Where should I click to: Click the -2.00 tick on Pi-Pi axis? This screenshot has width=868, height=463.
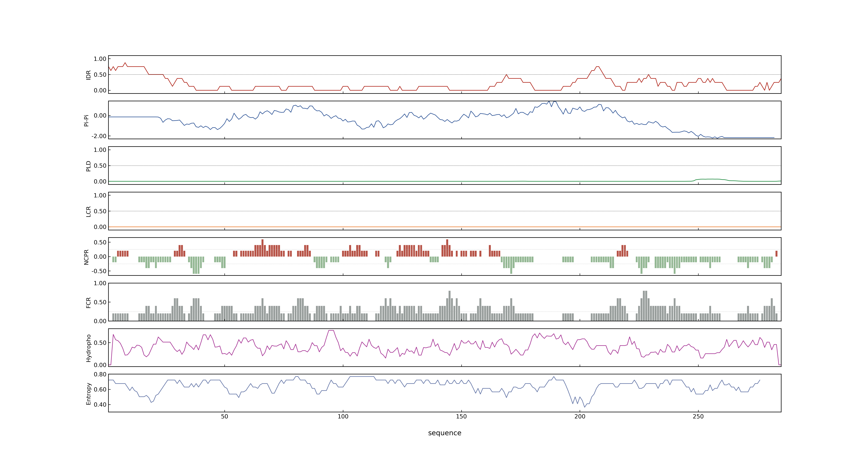coord(99,136)
